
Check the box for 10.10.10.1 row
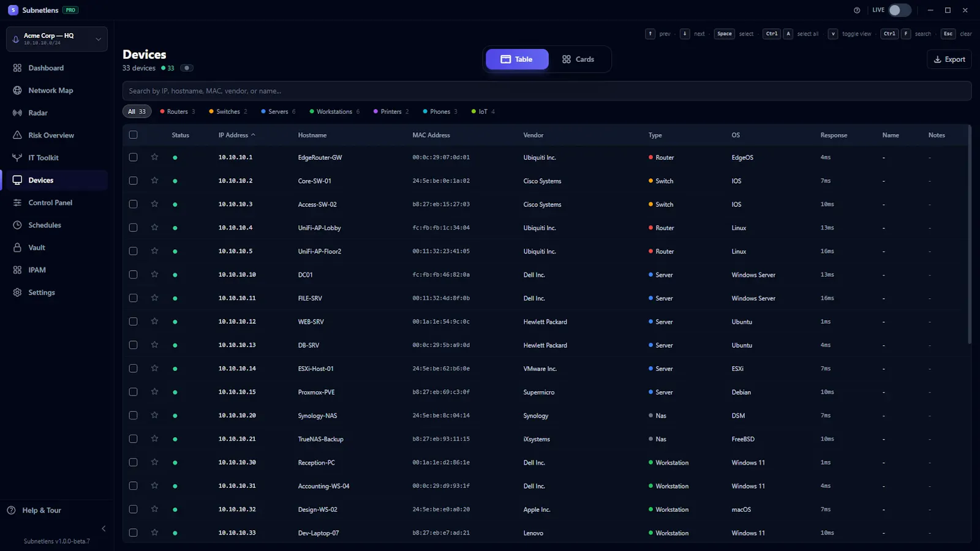133,157
